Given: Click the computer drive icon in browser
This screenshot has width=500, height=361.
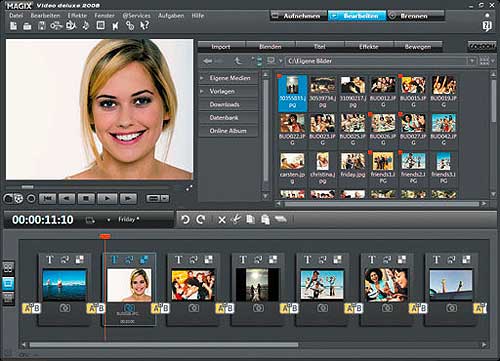Looking at the screenshot, I should (x=271, y=60).
